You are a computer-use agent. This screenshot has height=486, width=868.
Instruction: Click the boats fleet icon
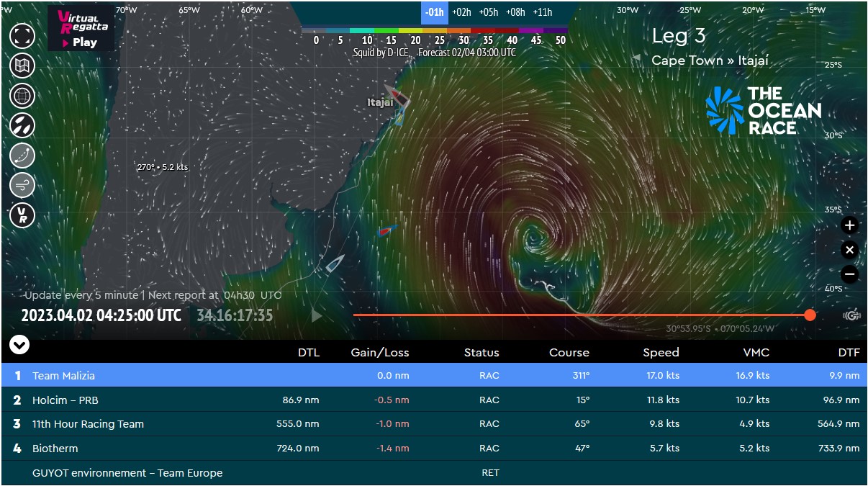click(22, 125)
